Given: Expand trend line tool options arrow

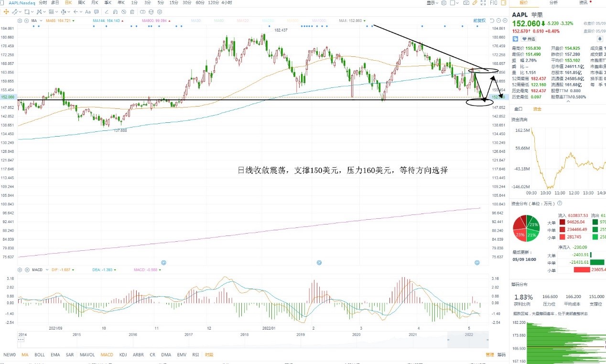Looking at the screenshot, I should (x=20, y=11).
